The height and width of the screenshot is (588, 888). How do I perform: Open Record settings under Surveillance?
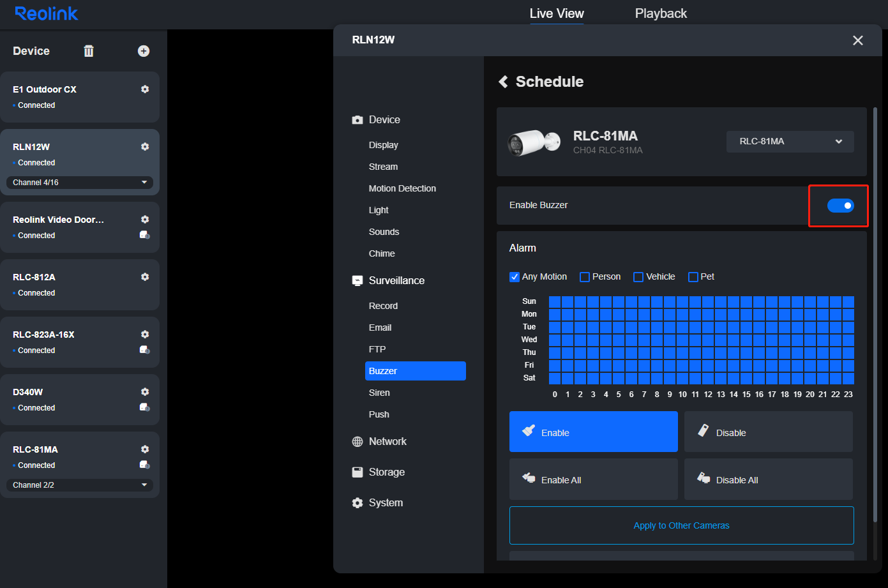(x=383, y=306)
